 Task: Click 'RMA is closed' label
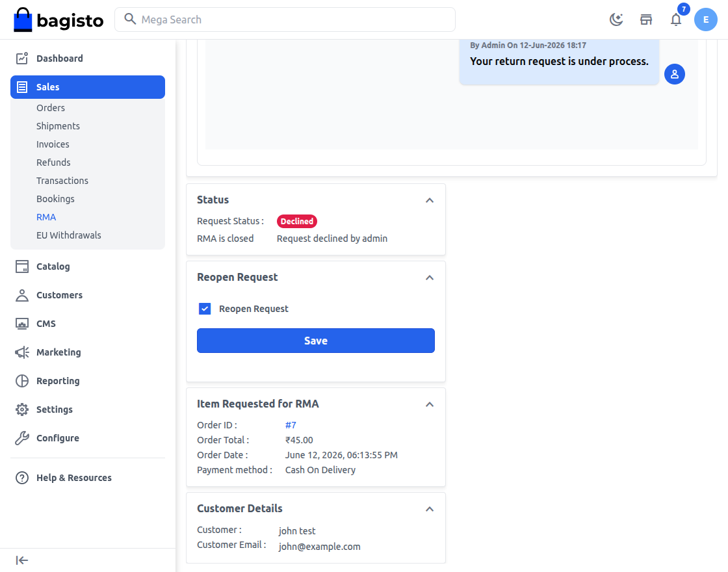(225, 238)
